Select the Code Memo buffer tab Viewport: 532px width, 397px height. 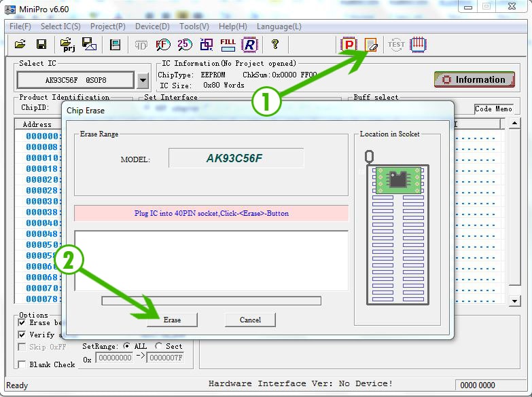[494, 109]
